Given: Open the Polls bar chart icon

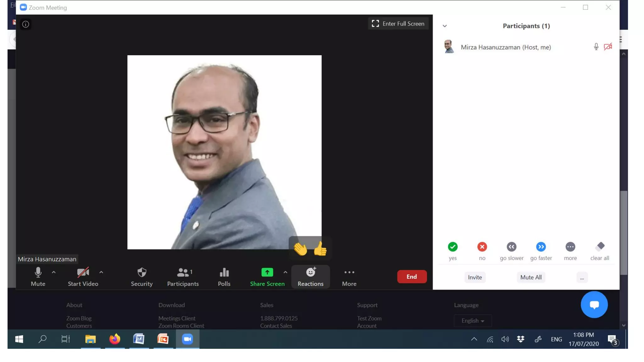Looking at the screenshot, I should click(224, 277).
